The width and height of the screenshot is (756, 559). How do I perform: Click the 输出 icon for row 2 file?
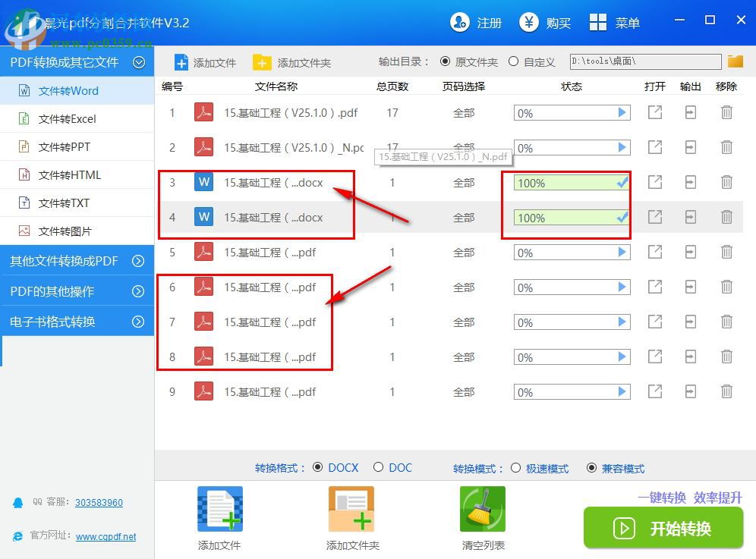pyautogui.click(x=690, y=147)
